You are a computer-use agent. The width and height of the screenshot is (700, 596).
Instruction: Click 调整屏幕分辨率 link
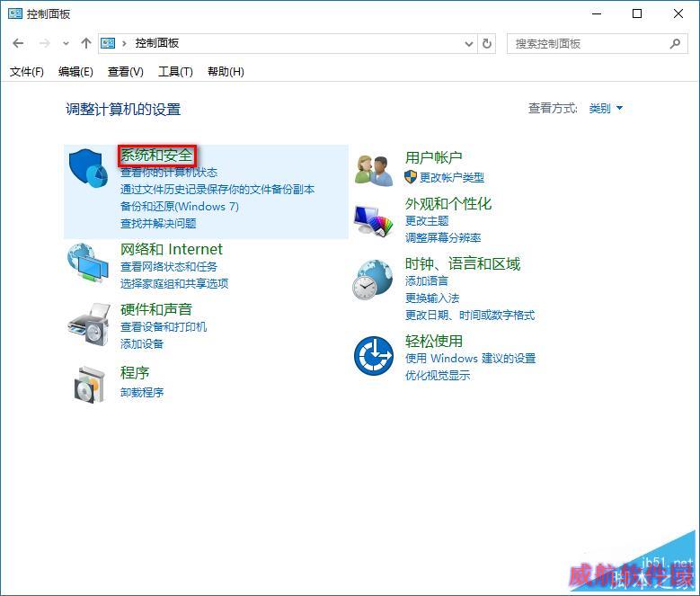(443, 237)
